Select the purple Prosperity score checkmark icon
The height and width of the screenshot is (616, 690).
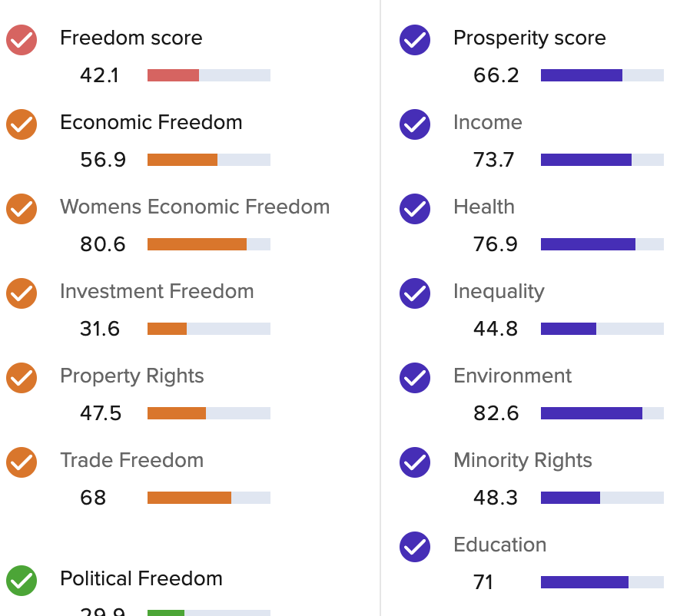415,40
